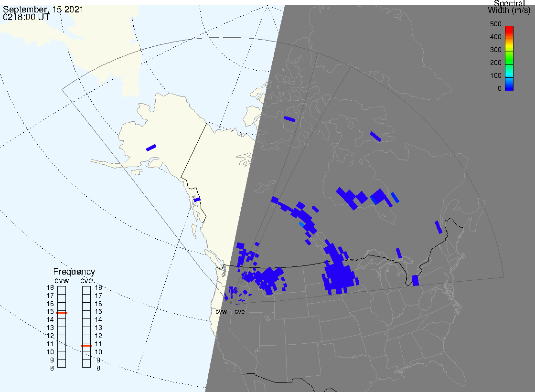This screenshot has height=392, width=535.
Task: Click the red cve frequency marker at 11
Action: tap(86, 346)
